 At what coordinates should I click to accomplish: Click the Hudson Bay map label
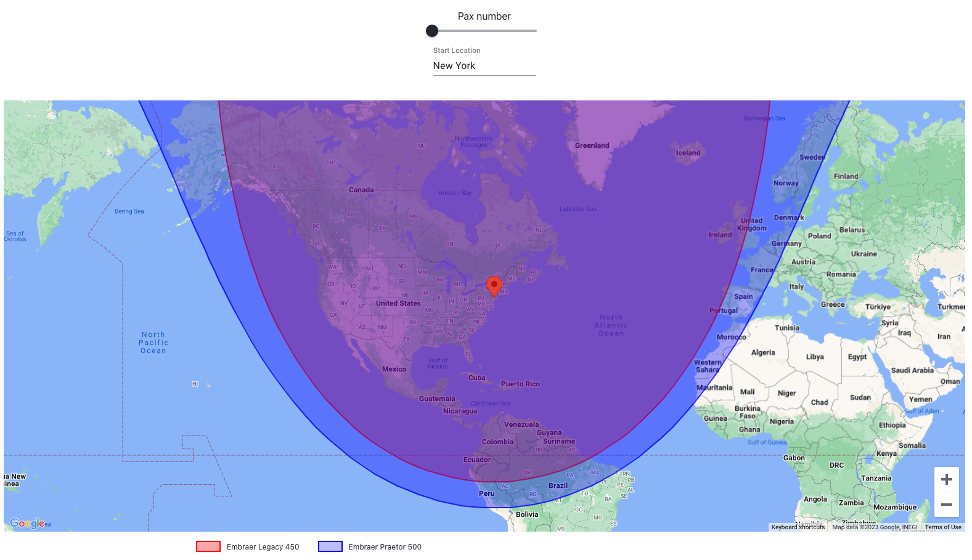(x=454, y=193)
